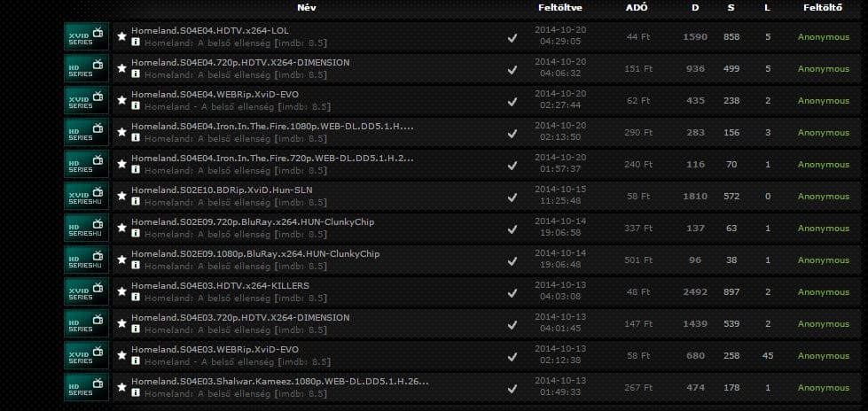Sort by ADÓ column header
868x411 pixels.
coord(637,8)
